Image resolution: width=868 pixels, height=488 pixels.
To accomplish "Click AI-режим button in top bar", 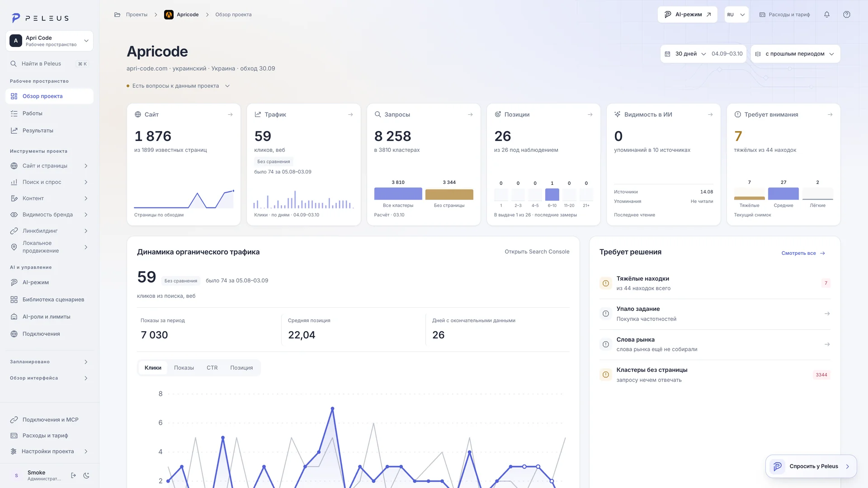I will [687, 14].
